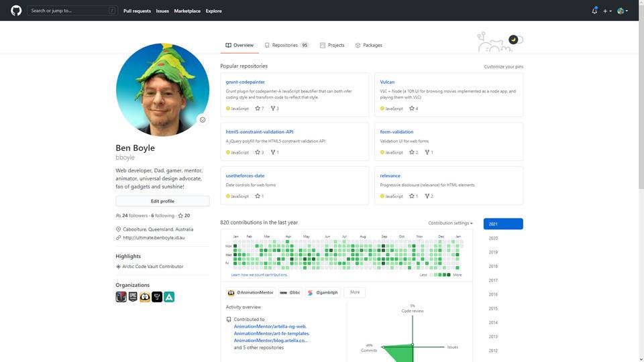Open the plus create-new dropdown
644x362 pixels.
606,11
